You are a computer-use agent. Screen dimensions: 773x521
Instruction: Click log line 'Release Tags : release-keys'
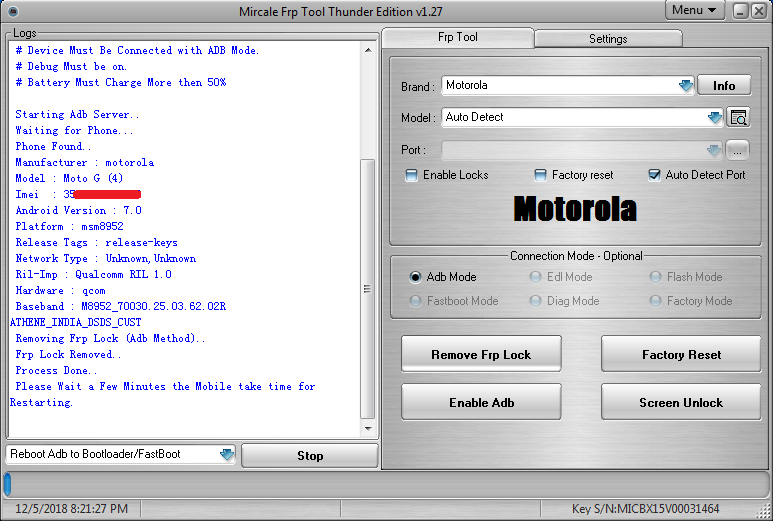pos(96,242)
